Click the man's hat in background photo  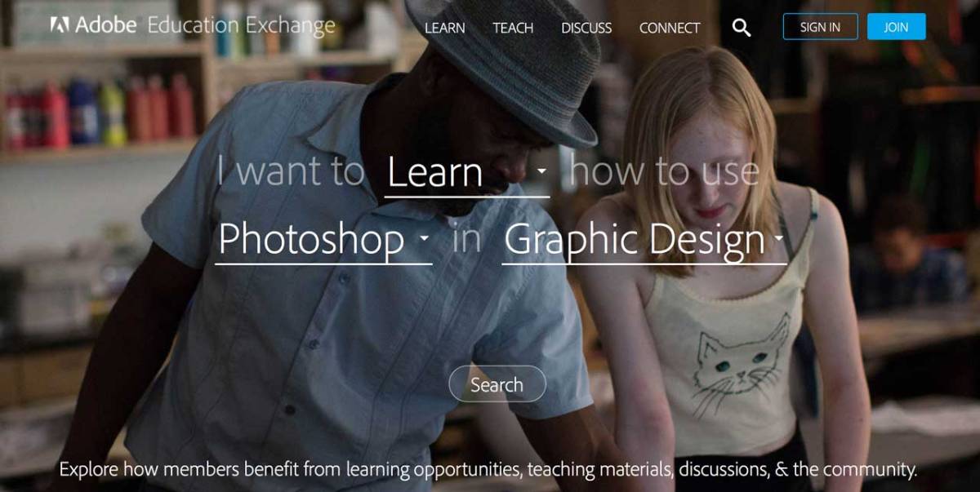click(x=501, y=64)
